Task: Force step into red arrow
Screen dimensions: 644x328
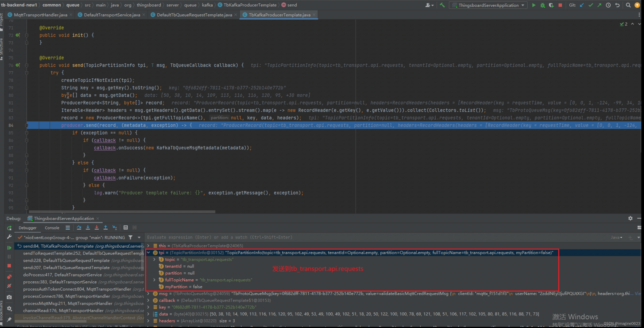Action: point(96,228)
